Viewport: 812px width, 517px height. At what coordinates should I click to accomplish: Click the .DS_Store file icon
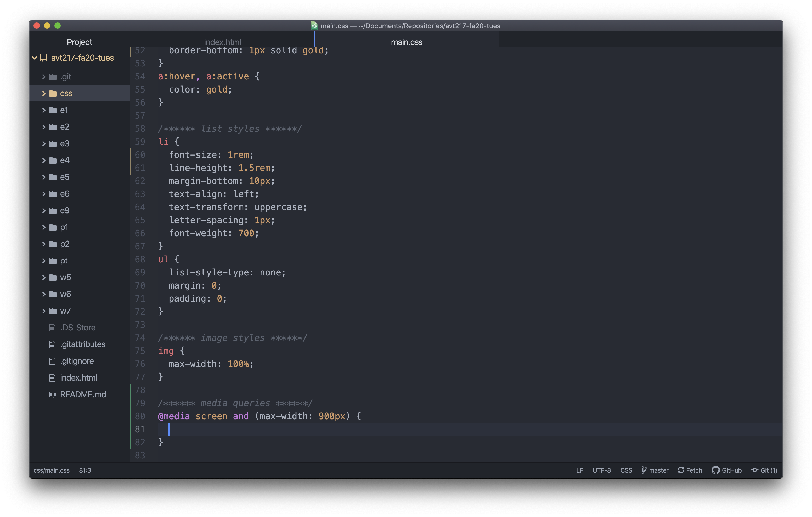click(x=52, y=328)
